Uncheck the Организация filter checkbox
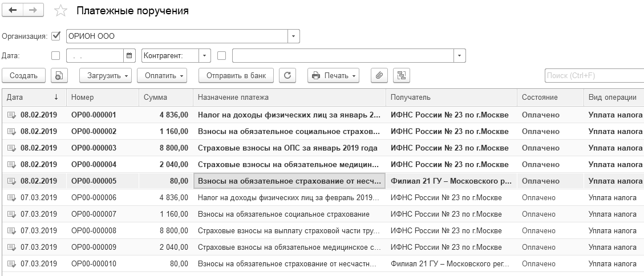This screenshot has width=644, height=276. [56, 36]
